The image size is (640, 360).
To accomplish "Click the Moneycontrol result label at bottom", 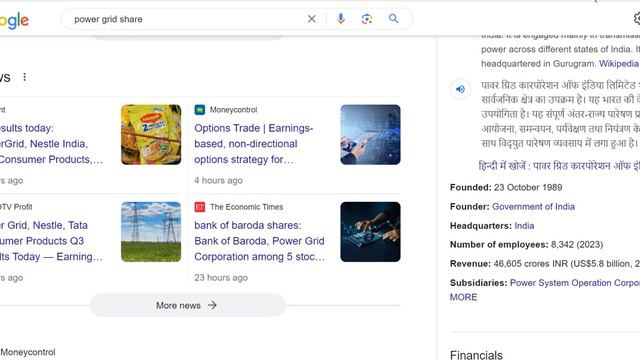I will click(x=28, y=352).
